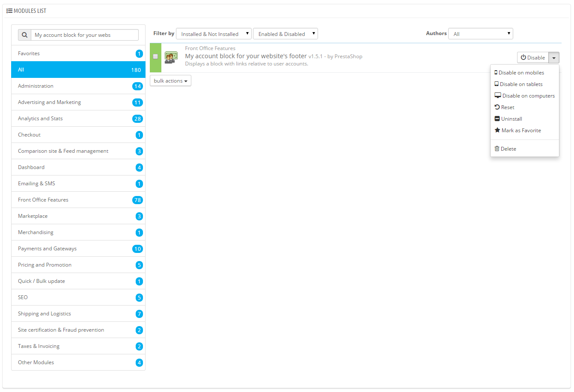Open Front Office Features category

coord(78,200)
